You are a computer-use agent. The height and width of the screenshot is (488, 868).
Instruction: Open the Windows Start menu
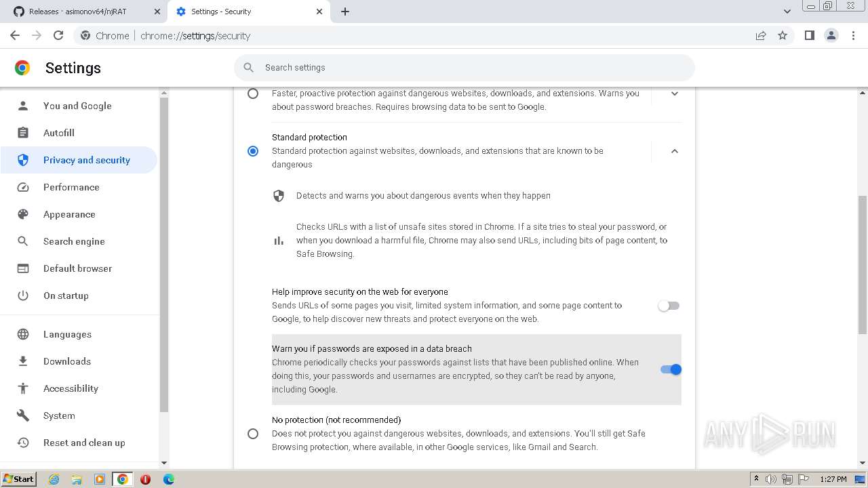[x=18, y=479]
